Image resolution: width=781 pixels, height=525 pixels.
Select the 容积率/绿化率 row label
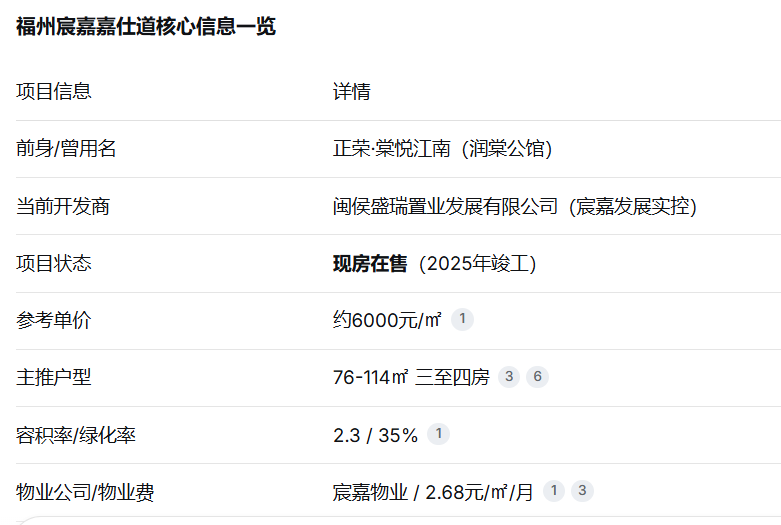point(76,435)
